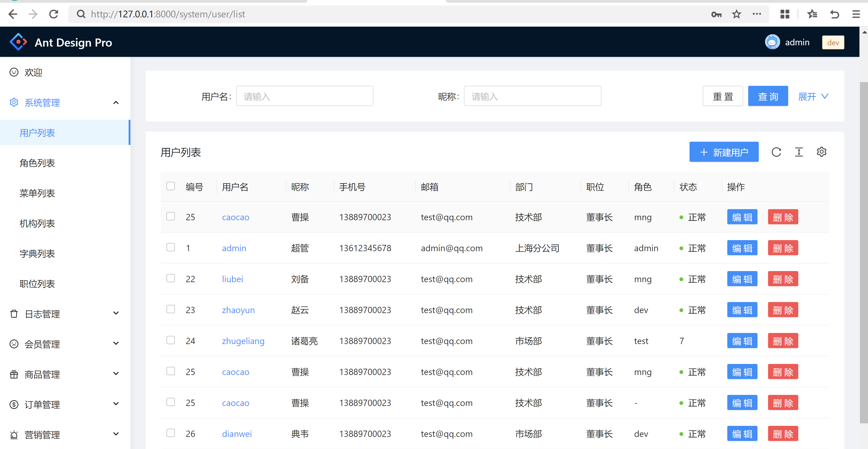Open the zhugeliang username link

coord(243,341)
